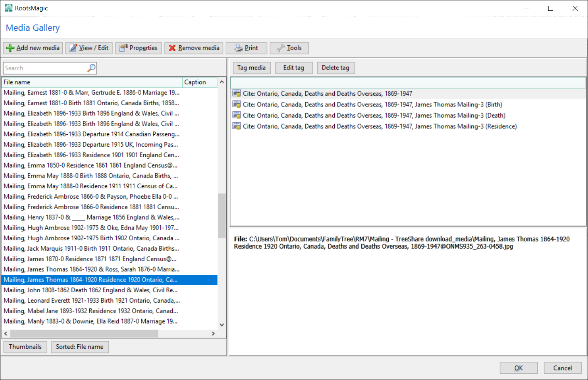Select 'Mailing, Hugh Ambrose 1902-1975 Birth 1902' row
The width and height of the screenshot is (588, 380).
pos(109,238)
